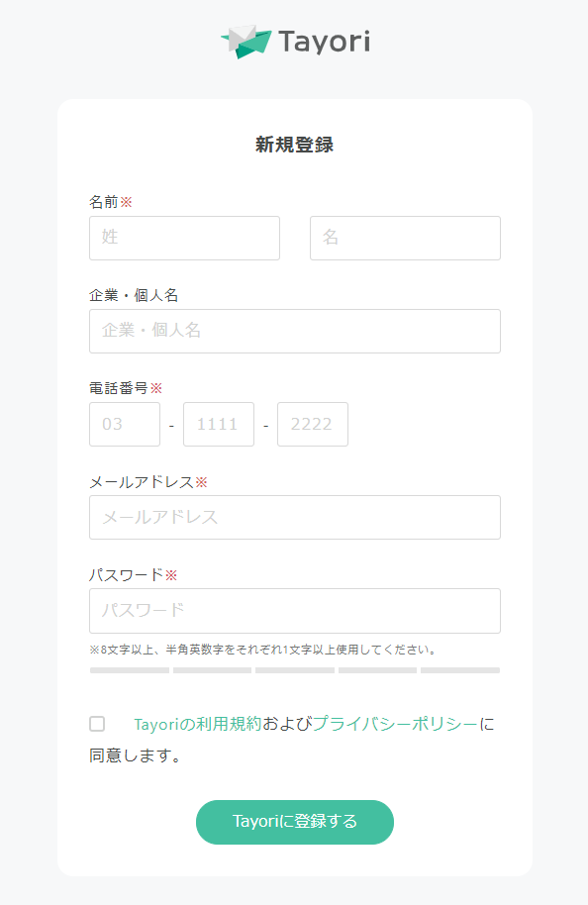Click last password strength bar segment
Screen dimensions: 588x905
[460, 670]
